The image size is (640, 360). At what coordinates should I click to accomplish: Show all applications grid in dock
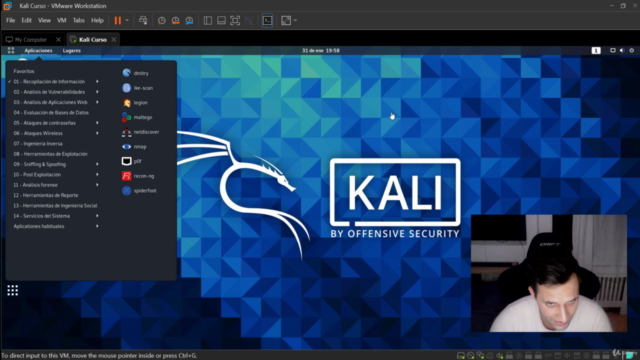pos(13,290)
